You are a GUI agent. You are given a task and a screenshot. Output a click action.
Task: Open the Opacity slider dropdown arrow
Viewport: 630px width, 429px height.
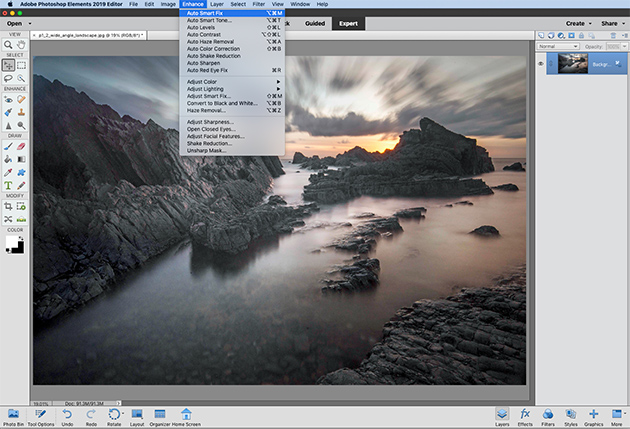(x=624, y=47)
